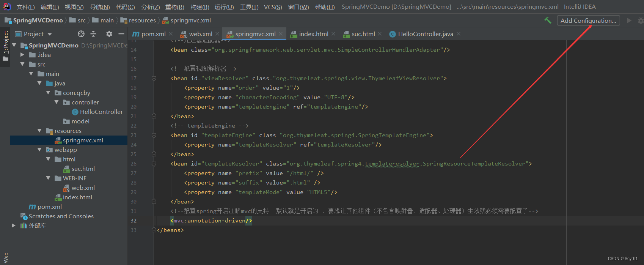The height and width of the screenshot is (265, 644).
Task: Fold the templateResolver bean at line 26
Action: pos(154,164)
